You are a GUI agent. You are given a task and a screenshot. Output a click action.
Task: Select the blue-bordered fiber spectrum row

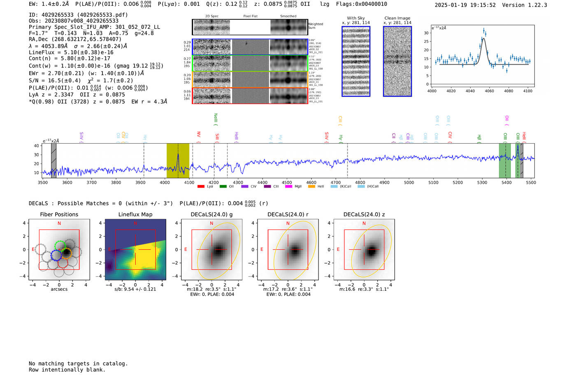(x=250, y=47)
